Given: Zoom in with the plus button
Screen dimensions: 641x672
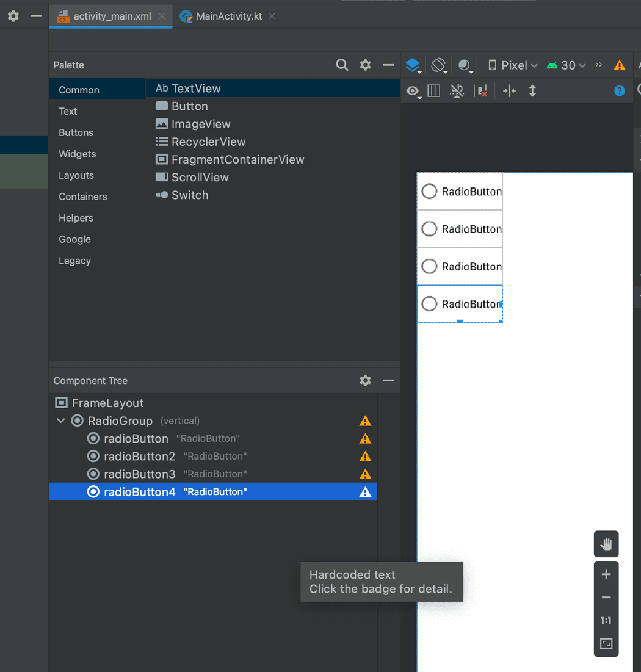Looking at the screenshot, I should [x=606, y=574].
